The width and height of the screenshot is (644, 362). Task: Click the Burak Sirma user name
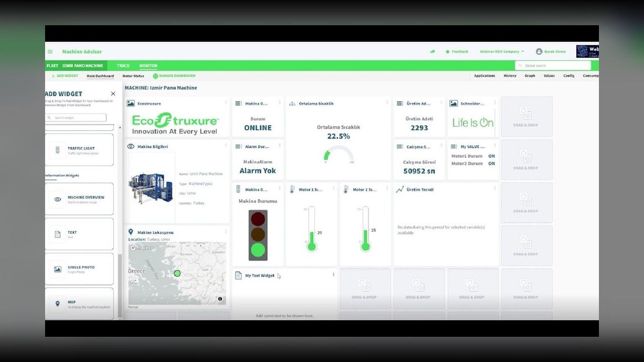point(556,51)
